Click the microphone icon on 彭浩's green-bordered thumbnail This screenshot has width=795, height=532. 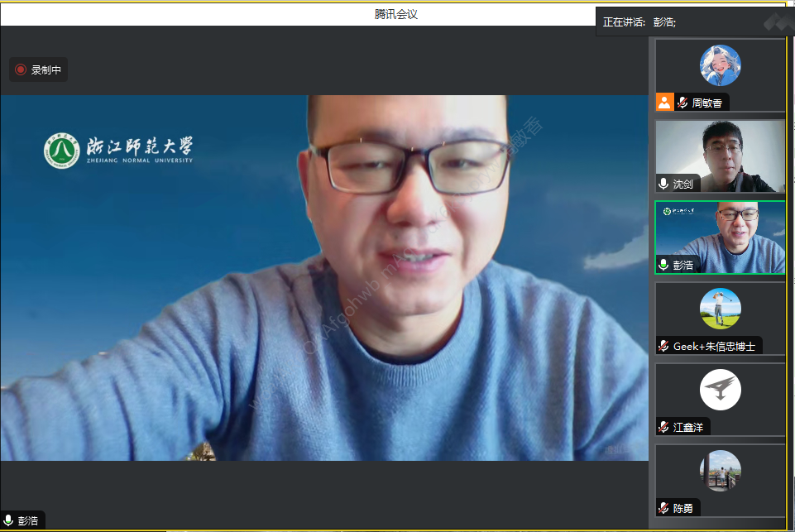[x=663, y=265]
